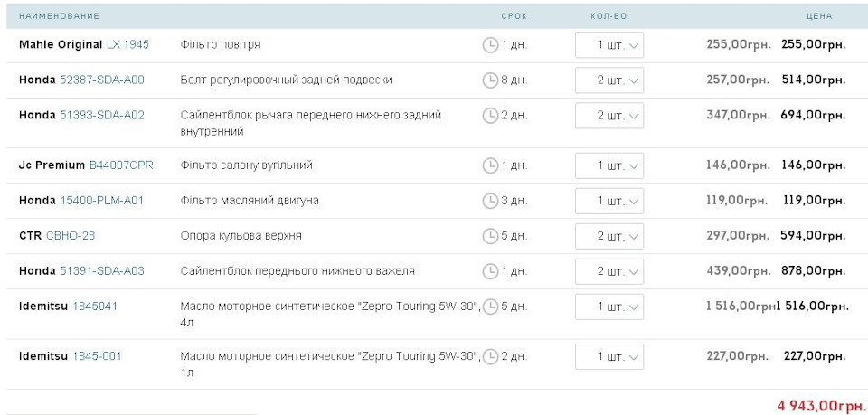This screenshot has width=868, height=415.
Task: Click 'Фільтр масляний двигуна' description
Action: click(250, 201)
